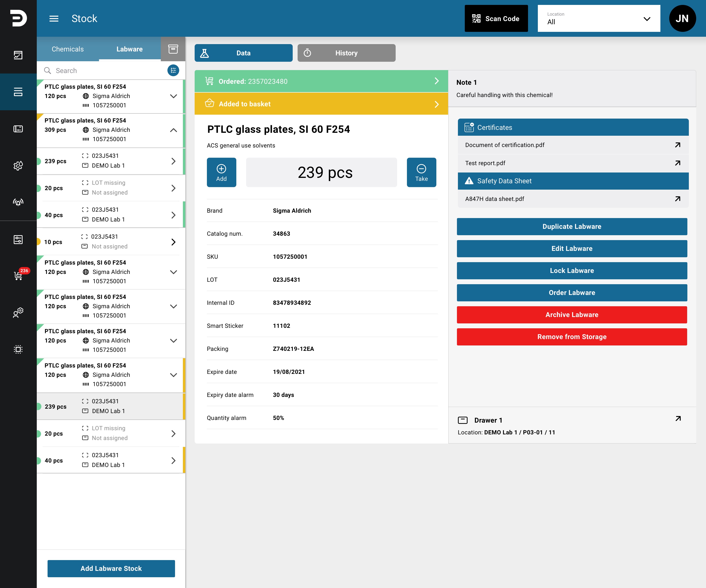Open Drawer 1 location arrow icon

[678, 419]
